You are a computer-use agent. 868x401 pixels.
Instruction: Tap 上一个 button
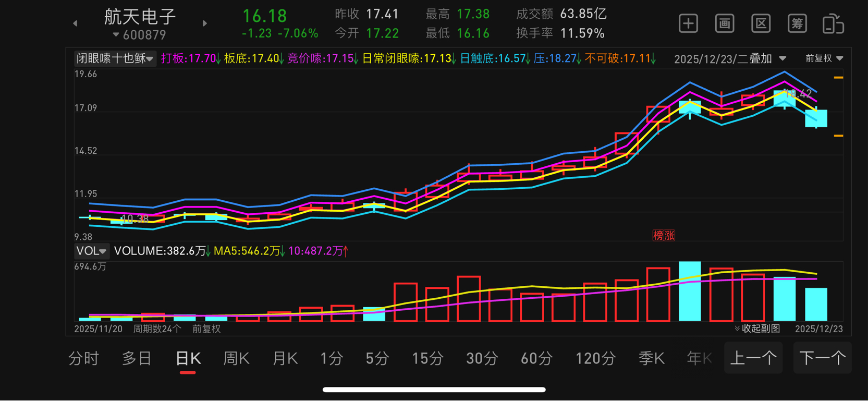tap(753, 358)
